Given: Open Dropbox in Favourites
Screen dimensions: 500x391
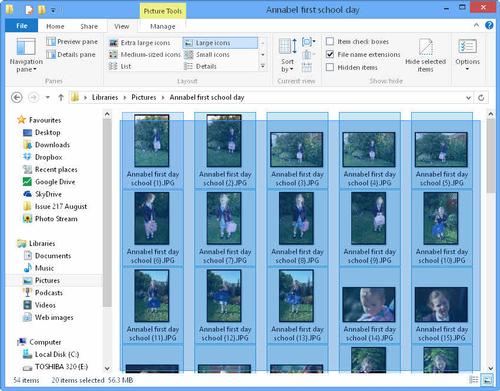Looking at the screenshot, I should tap(42, 157).
